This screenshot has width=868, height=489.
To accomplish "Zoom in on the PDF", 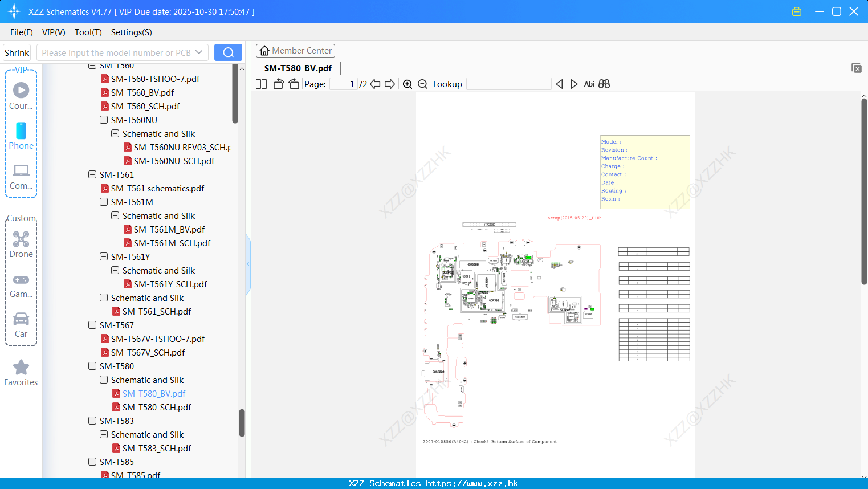I will pyautogui.click(x=407, y=84).
